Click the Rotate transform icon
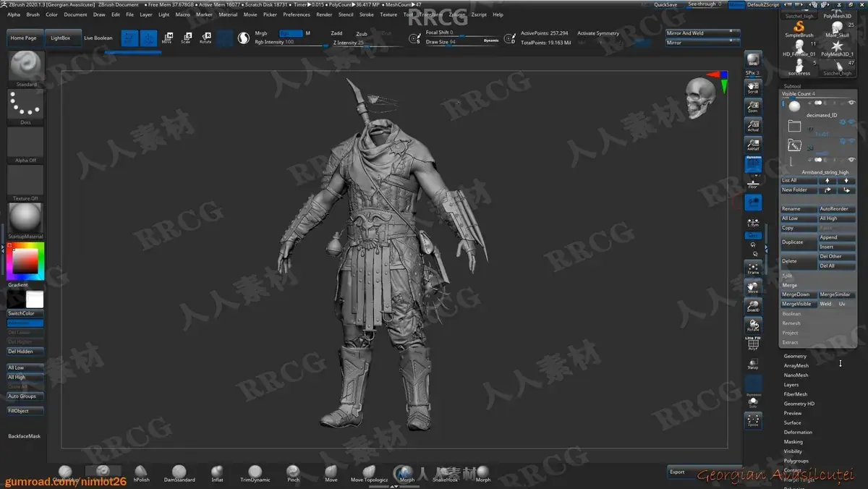 tap(205, 38)
